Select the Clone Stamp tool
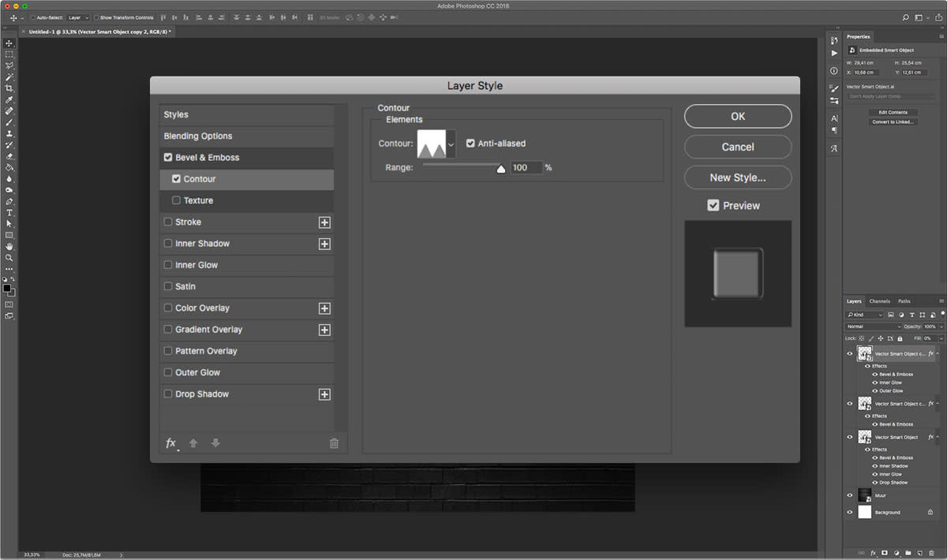 [x=9, y=133]
